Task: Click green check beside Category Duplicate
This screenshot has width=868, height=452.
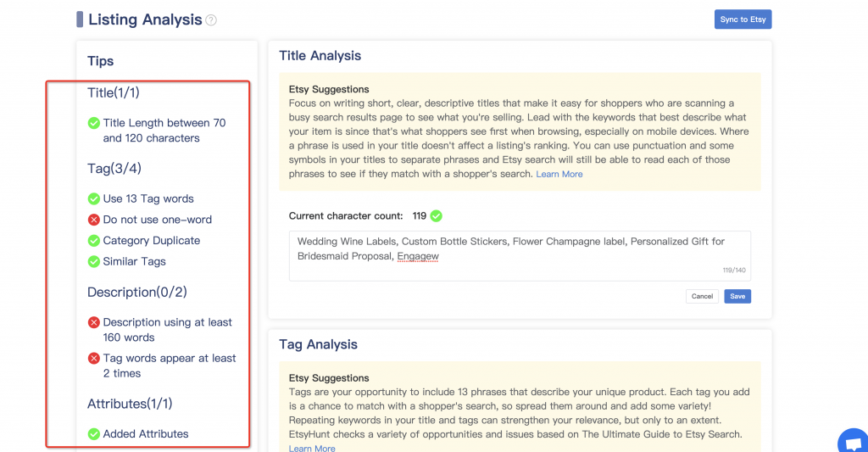Action: (94, 241)
